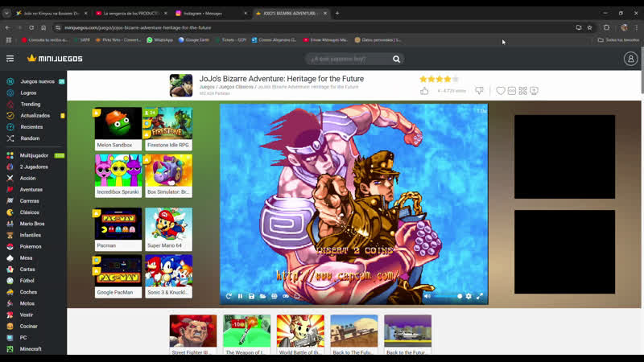Screen dimensions: 644x362
Task: Open a new browser tab
Action: click(337, 13)
